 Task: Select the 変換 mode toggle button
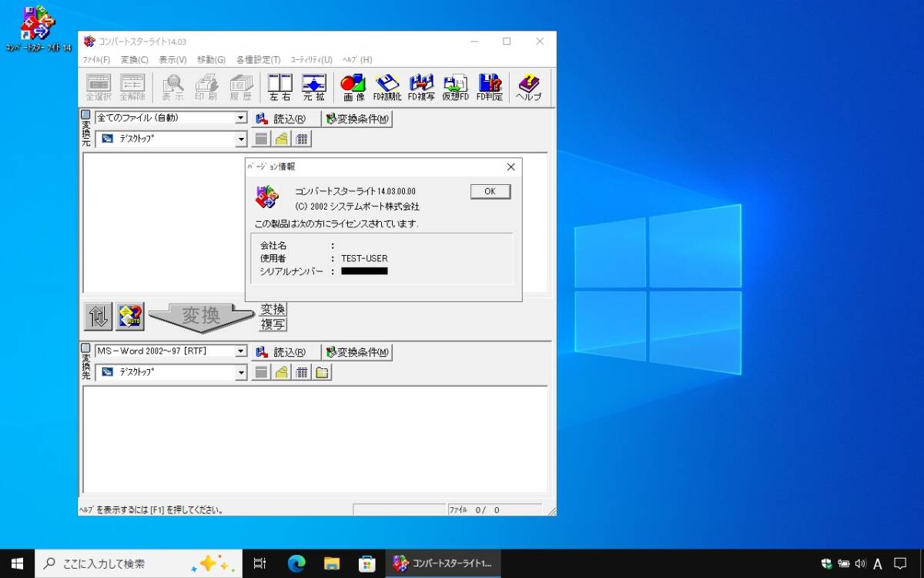click(273, 309)
